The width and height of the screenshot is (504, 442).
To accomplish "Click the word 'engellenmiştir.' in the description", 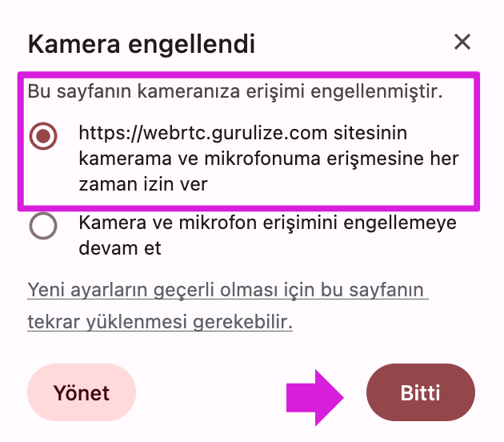I will click(377, 91).
